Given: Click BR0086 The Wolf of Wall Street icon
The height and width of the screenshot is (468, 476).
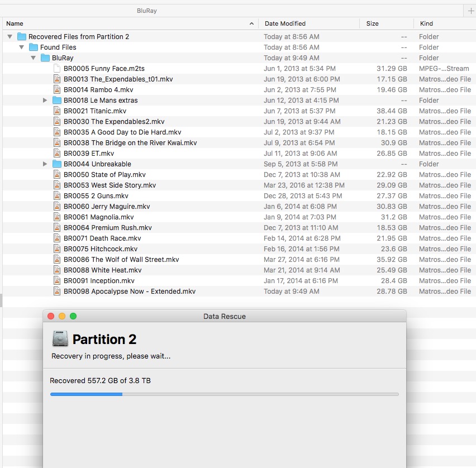Looking at the screenshot, I should [x=57, y=260].
